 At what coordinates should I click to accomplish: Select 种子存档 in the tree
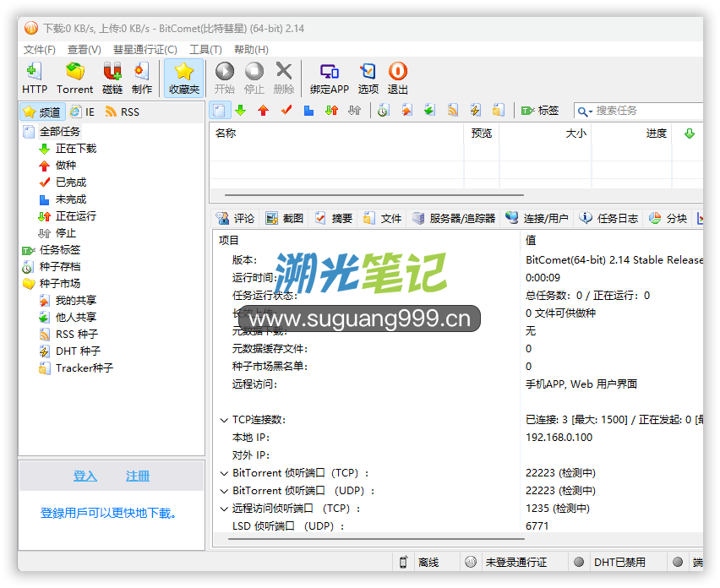coord(60,267)
